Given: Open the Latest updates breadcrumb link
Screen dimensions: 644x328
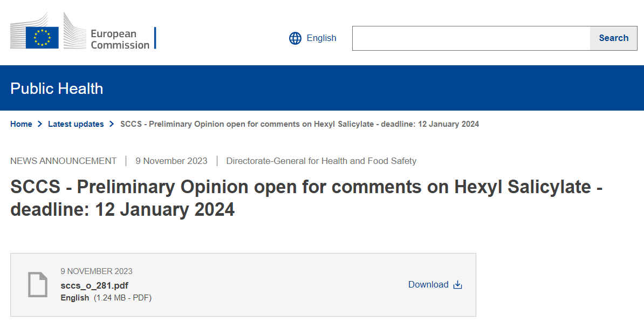Looking at the screenshot, I should point(76,124).
